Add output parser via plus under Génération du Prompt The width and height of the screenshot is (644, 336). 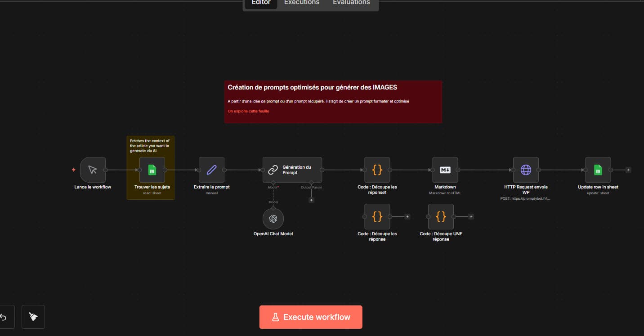coord(311,200)
